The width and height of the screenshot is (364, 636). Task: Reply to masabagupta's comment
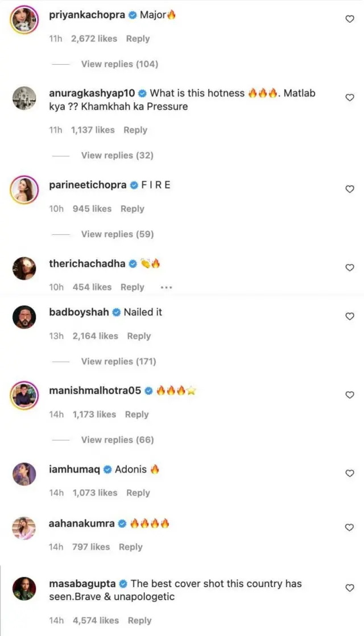(x=139, y=621)
